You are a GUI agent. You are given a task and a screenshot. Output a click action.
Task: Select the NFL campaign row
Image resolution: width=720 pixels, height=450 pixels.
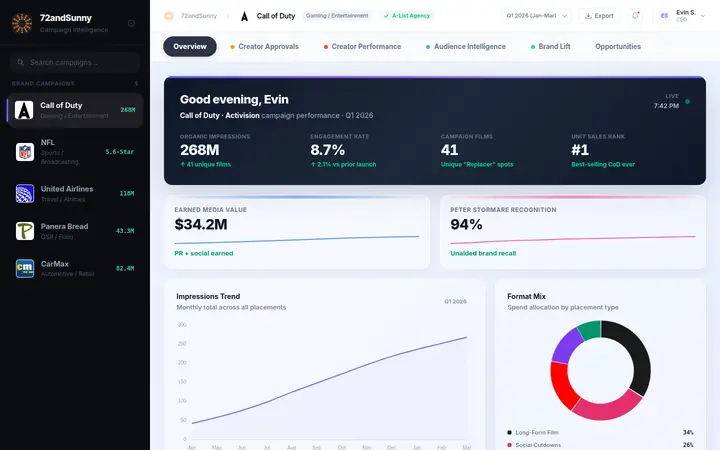coord(75,152)
